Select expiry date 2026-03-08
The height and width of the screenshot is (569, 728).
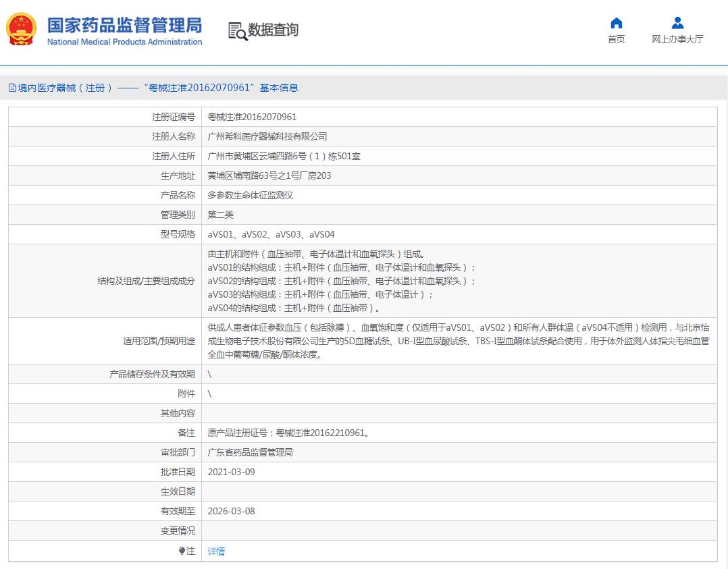pos(231,511)
